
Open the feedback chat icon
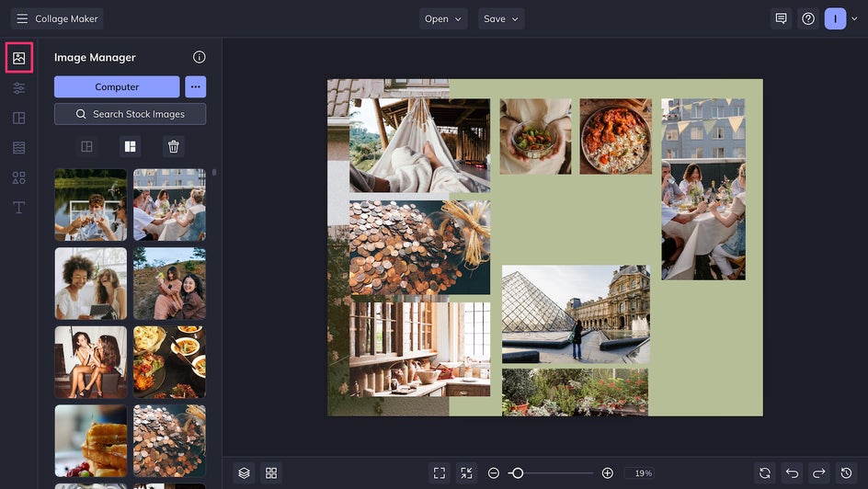tap(781, 18)
